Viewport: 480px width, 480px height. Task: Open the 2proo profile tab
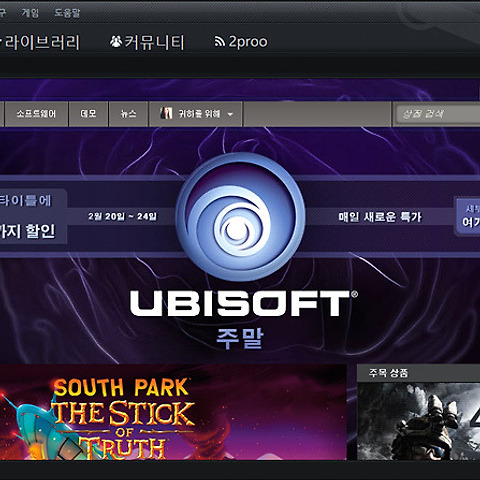[248, 42]
